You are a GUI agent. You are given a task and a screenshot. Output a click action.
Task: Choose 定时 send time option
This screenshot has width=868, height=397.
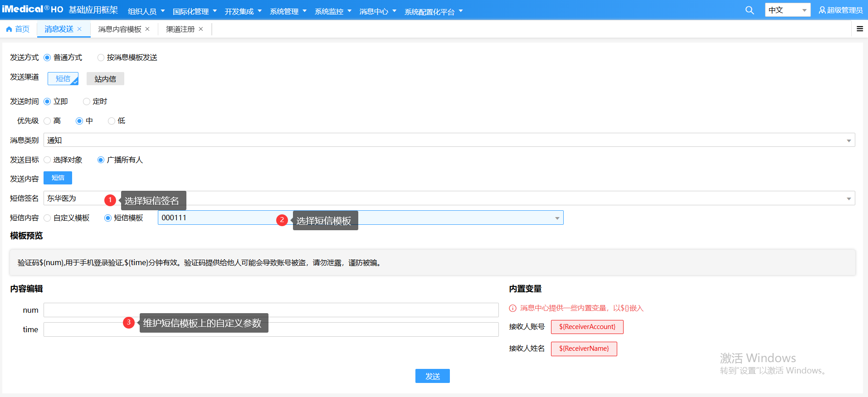click(x=87, y=102)
